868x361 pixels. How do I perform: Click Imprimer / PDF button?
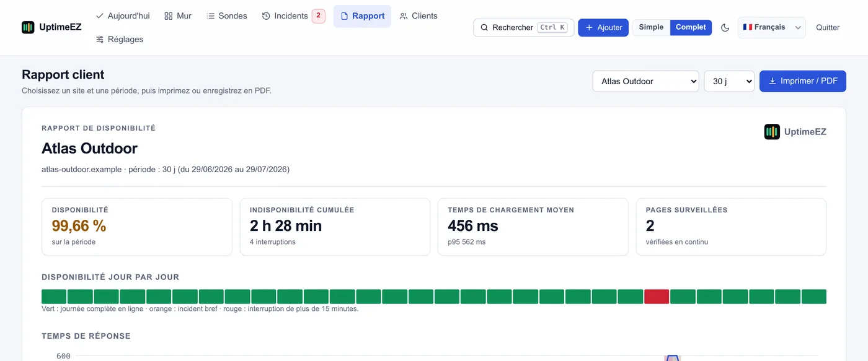point(803,81)
